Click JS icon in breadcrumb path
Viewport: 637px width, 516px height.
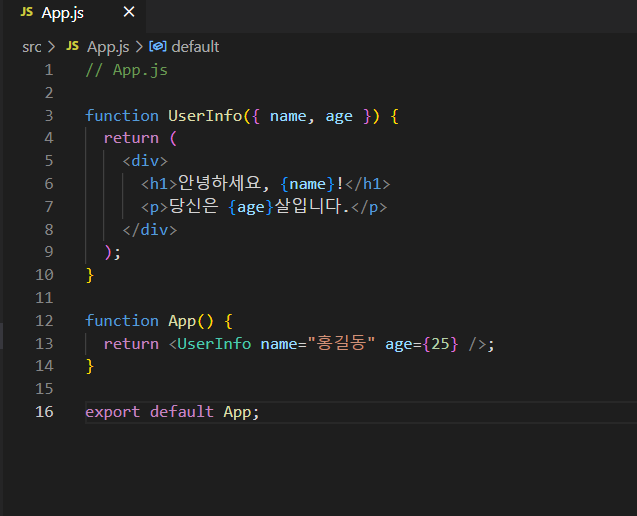(72, 46)
